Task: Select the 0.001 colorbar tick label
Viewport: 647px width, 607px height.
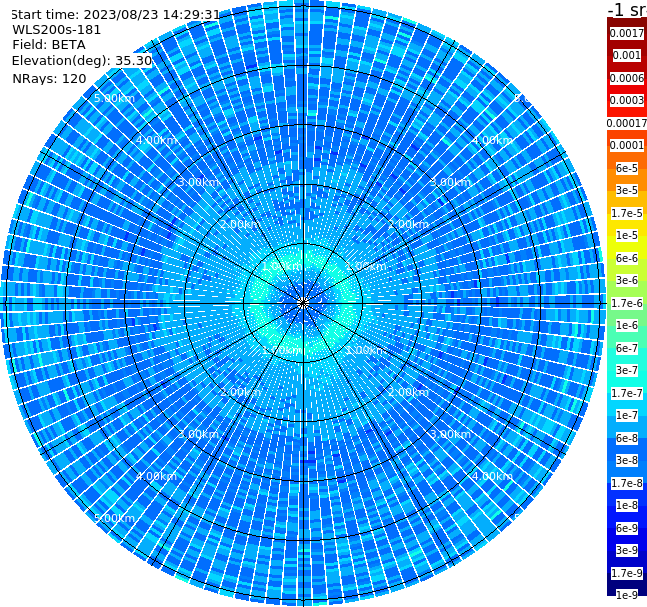Action: pos(627,55)
